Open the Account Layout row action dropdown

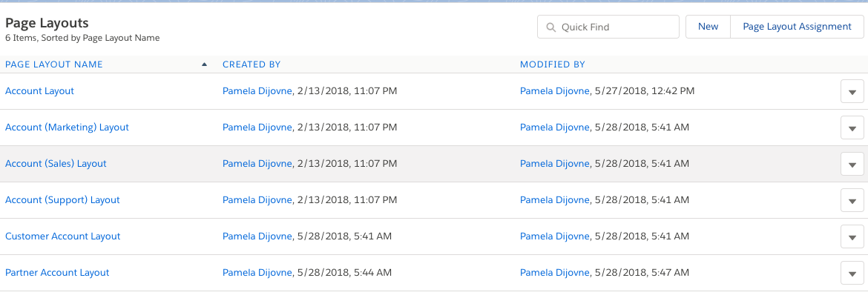(x=852, y=92)
